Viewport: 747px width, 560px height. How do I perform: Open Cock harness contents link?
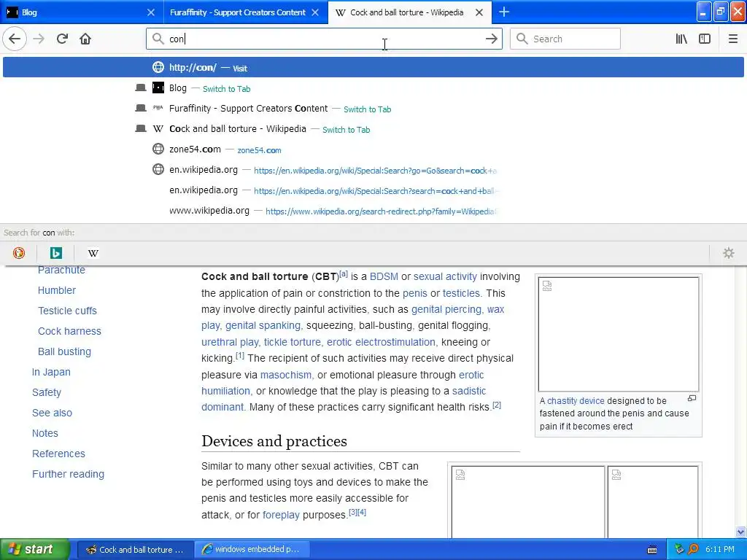coord(69,331)
